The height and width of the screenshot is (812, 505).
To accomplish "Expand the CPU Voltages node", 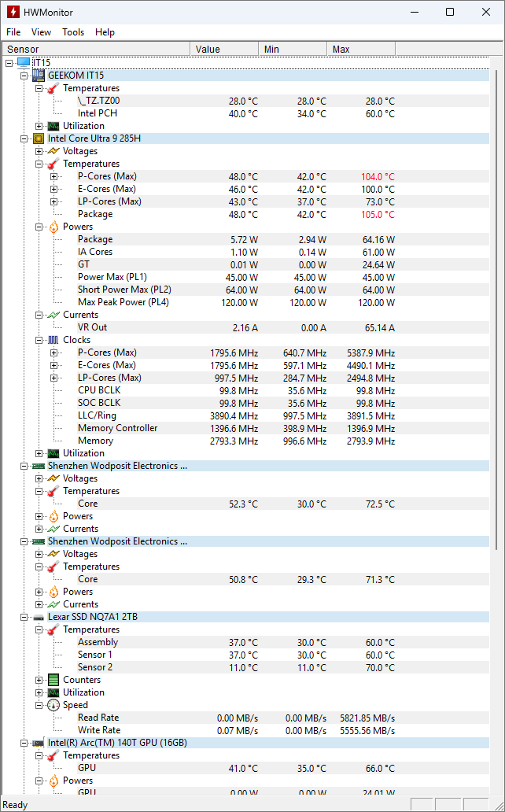I will [39, 151].
